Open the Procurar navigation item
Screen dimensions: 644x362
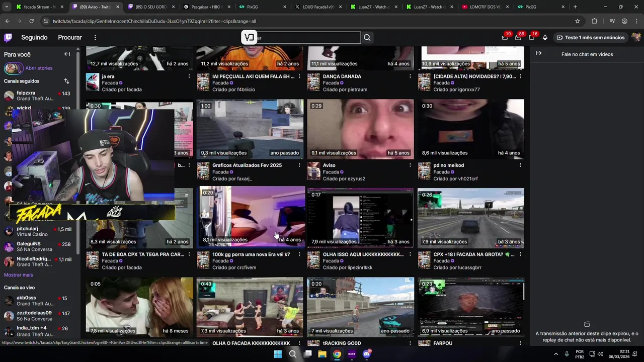click(x=70, y=38)
